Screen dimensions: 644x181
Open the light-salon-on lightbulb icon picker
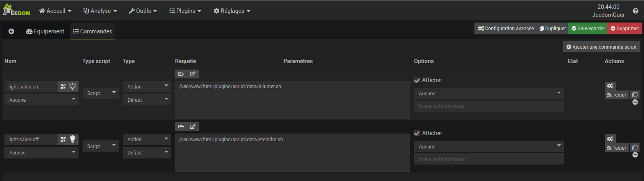coord(72,86)
